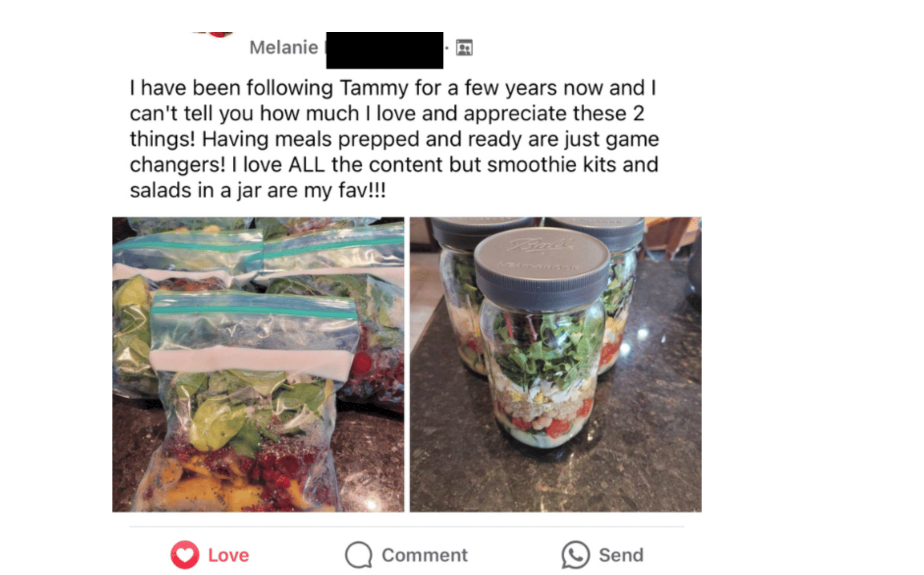Screen dimensions: 924x575
Task: Click the WhatsApp Send icon
Action: click(x=575, y=555)
